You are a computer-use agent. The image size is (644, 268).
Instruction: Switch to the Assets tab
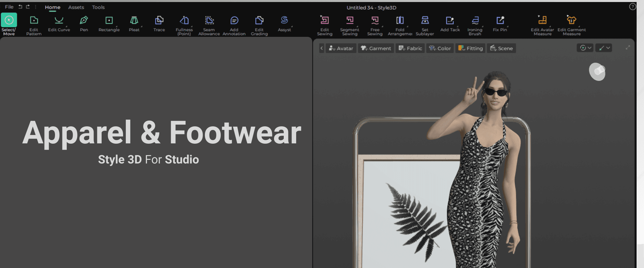pos(76,7)
